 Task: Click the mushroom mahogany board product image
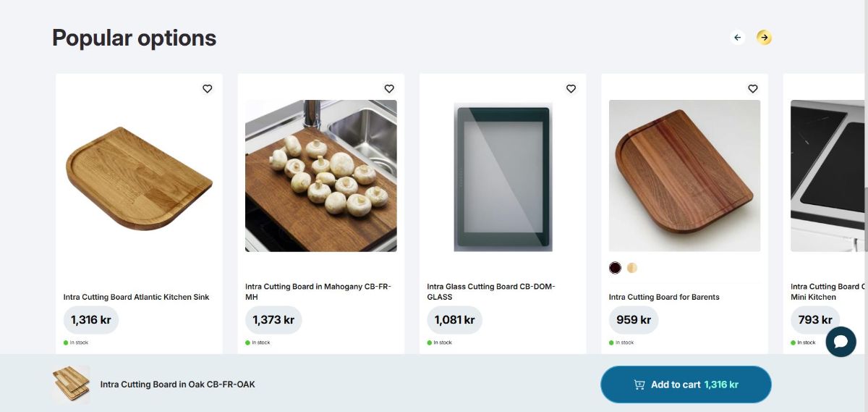[320, 176]
